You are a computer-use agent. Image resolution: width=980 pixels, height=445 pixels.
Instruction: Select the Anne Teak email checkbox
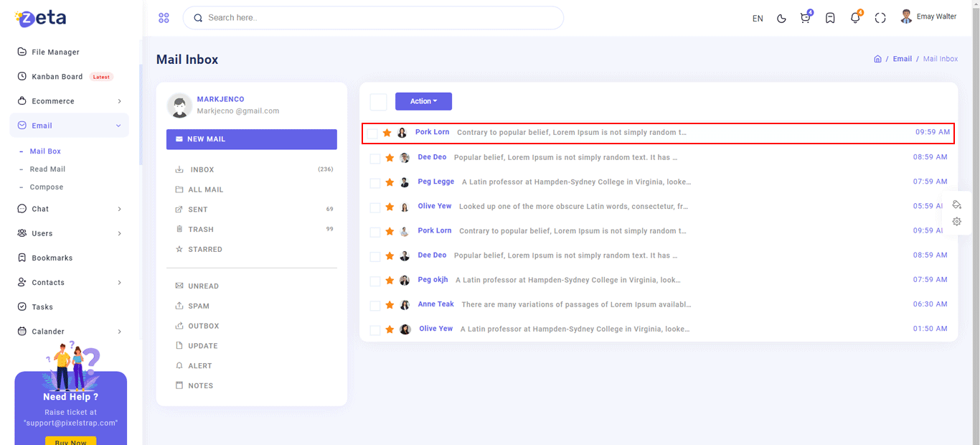(374, 306)
